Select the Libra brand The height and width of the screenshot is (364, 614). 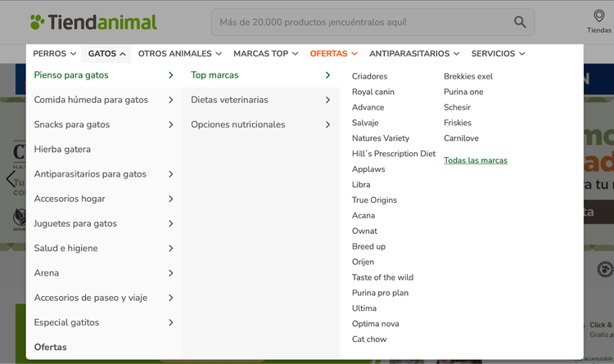(x=361, y=185)
